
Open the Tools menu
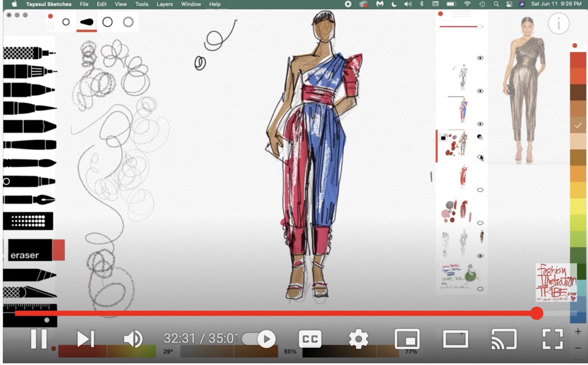point(142,4)
